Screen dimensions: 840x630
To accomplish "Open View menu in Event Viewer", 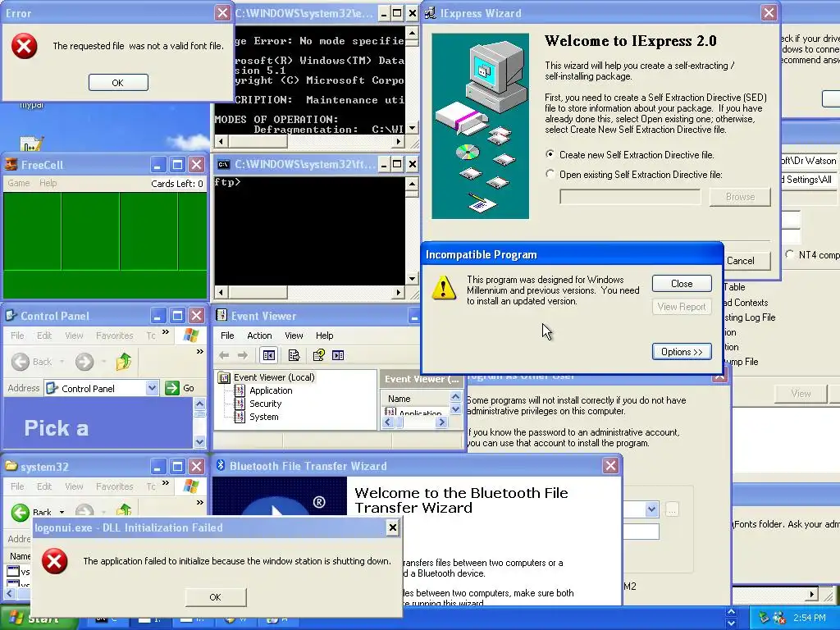I will (x=294, y=336).
